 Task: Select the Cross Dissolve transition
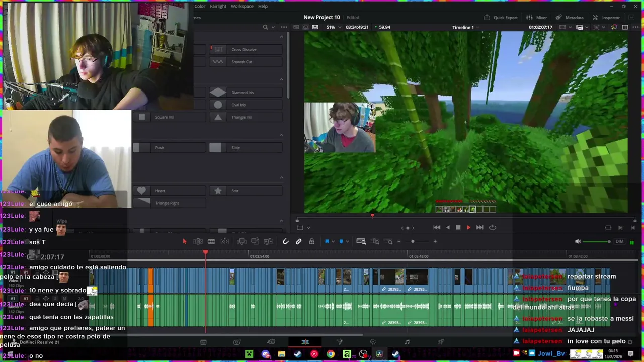pyautogui.click(x=246, y=49)
